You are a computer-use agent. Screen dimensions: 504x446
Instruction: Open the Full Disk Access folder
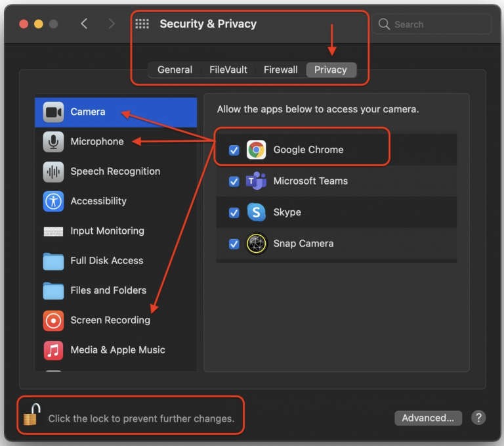(115, 261)
